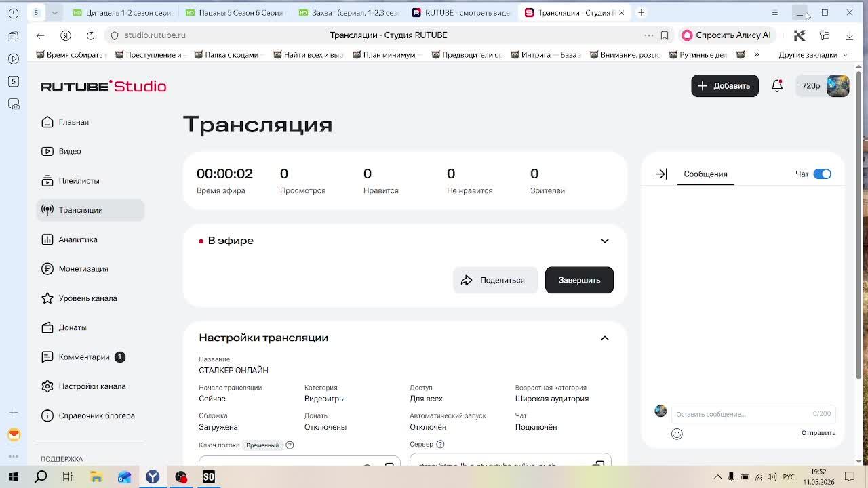Open browser extensions icon
The height and width of the screenshot is (488, 868).
[x=825, y=35]
